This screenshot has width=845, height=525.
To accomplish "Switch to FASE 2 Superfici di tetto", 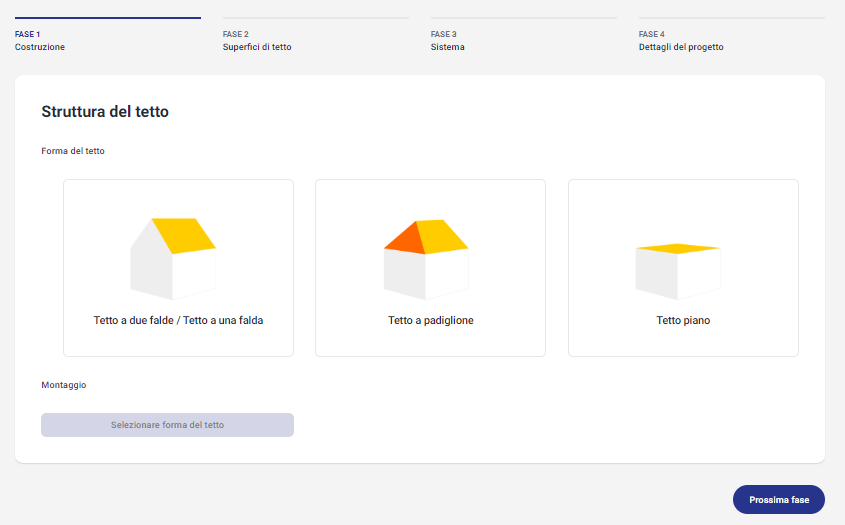I will [x=257, y=40].
